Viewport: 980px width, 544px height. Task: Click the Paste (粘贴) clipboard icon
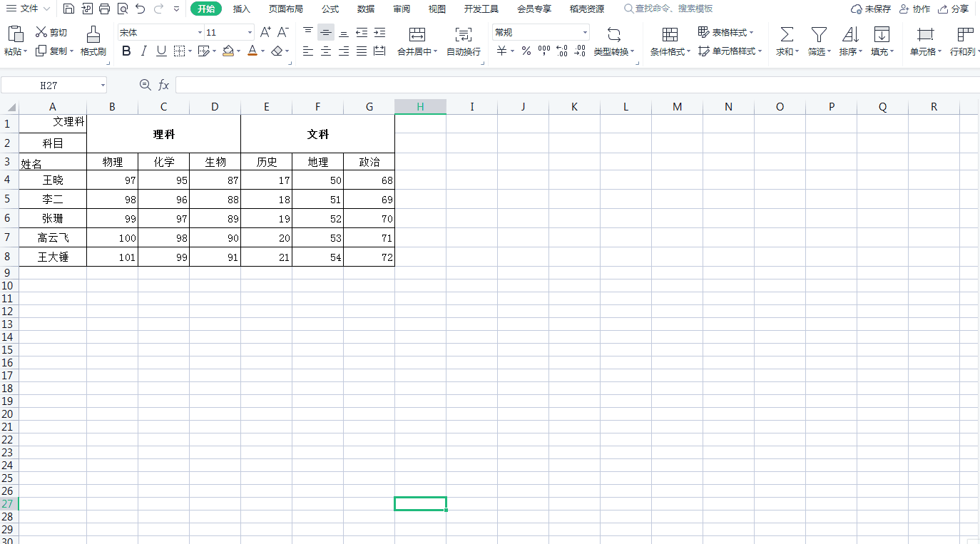15,34
